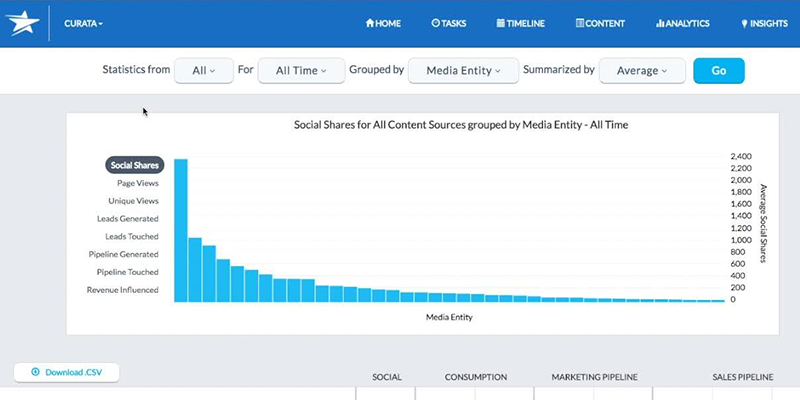Open the Content section

pos(601,23)
